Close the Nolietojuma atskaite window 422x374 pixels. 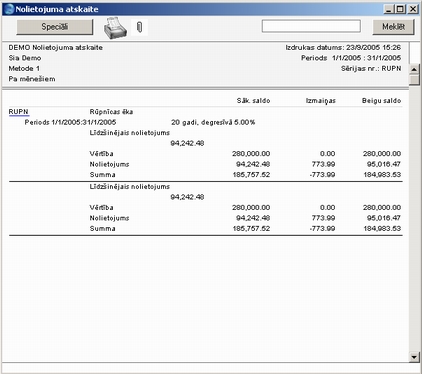[413, 9]
